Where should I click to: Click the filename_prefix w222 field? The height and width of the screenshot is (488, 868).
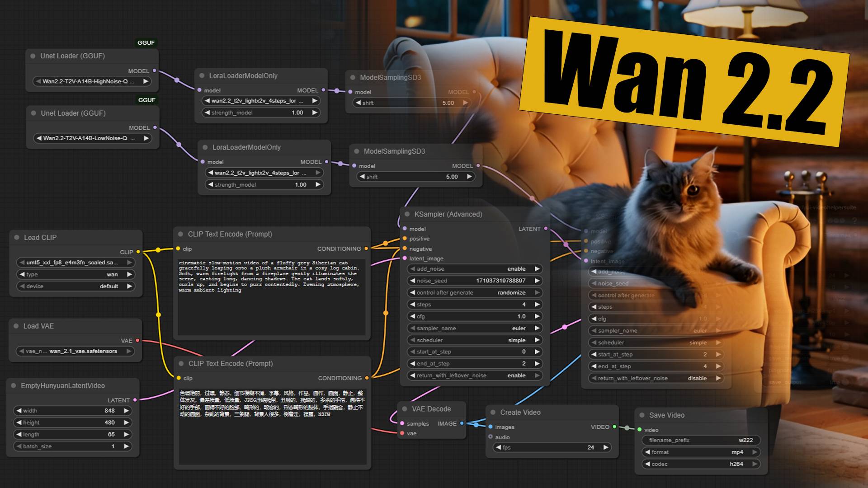(701, 440)
